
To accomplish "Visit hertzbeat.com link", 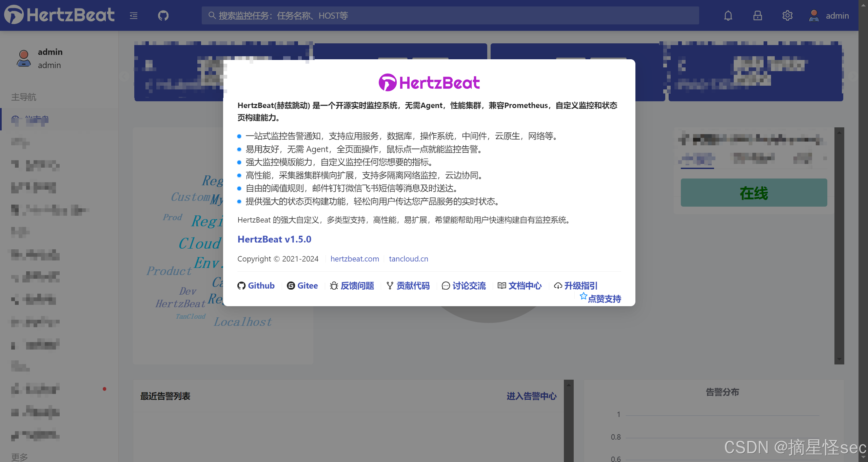I will tap(355, 259).
